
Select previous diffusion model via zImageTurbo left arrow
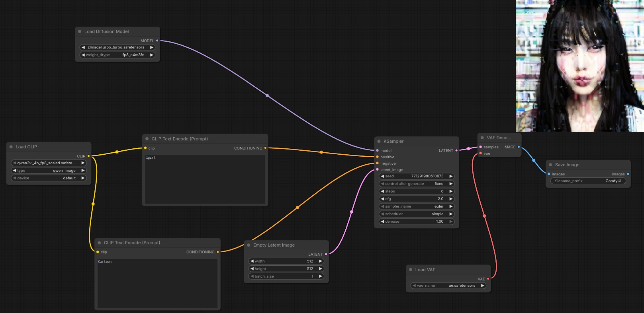(x=83, y=47)
